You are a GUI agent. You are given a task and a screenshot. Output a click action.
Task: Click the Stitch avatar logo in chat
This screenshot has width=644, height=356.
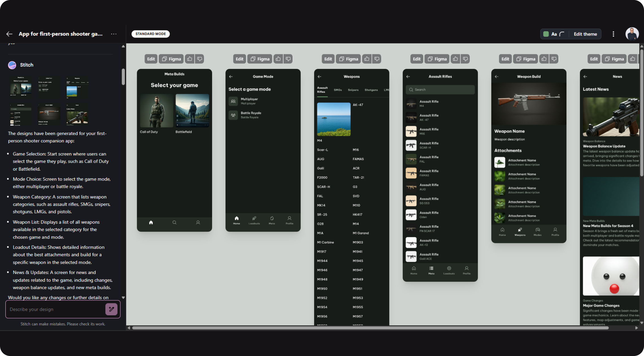12,65
